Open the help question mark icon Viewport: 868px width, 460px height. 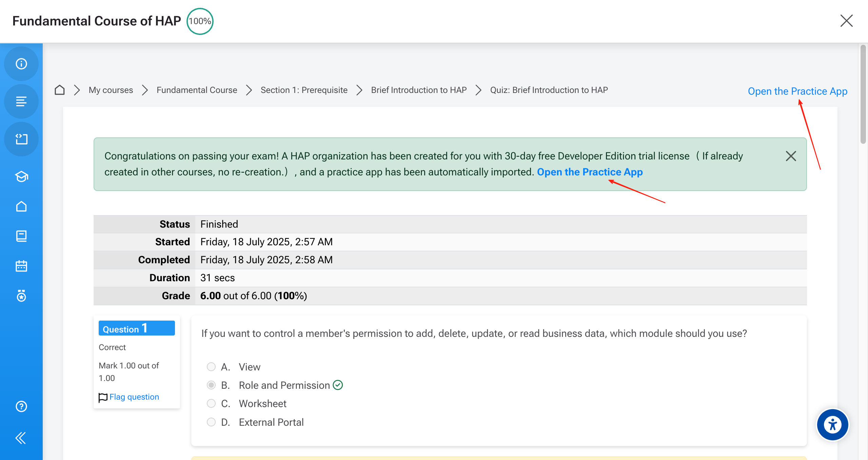click(21, 406)
